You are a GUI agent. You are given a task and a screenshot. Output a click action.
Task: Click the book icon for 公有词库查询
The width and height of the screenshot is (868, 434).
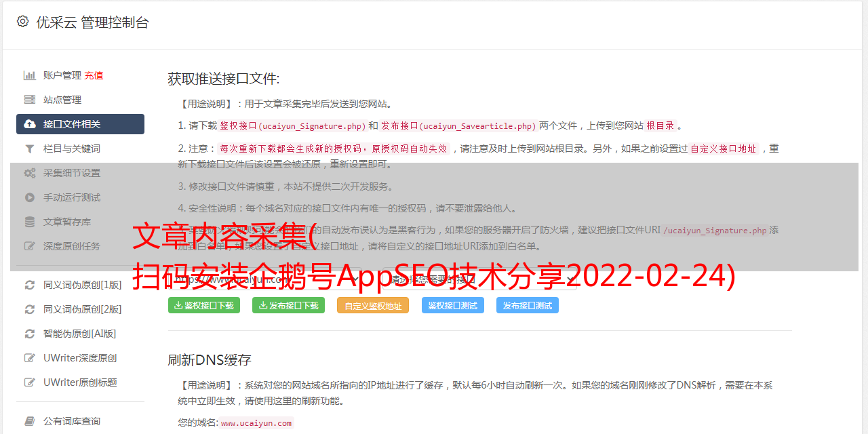tap(30, 421)
